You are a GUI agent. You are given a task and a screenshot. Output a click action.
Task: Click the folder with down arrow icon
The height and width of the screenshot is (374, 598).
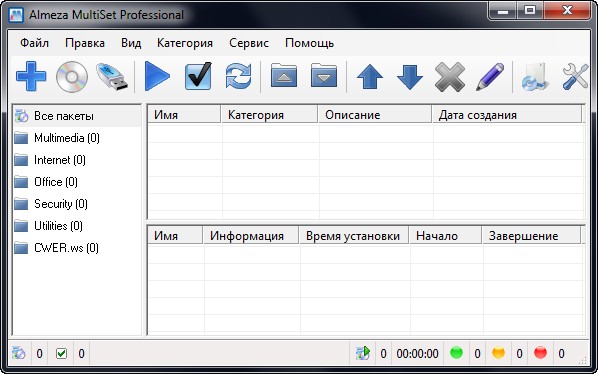324,75
